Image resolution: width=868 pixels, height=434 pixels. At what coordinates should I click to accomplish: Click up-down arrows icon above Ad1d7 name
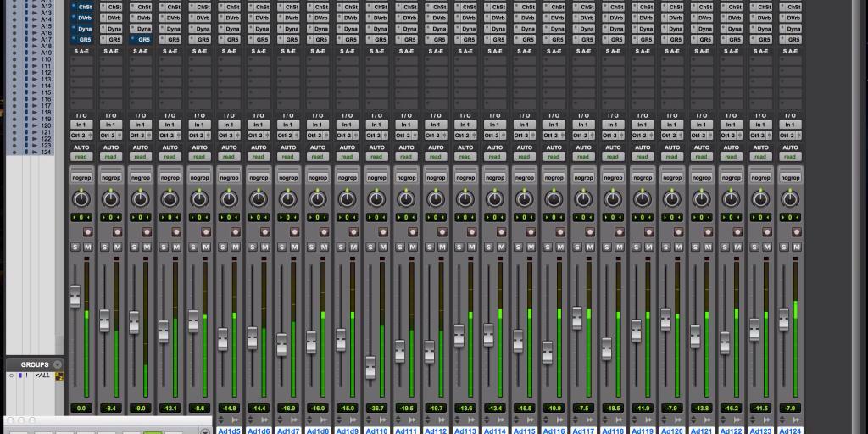[x=279, y=420]
